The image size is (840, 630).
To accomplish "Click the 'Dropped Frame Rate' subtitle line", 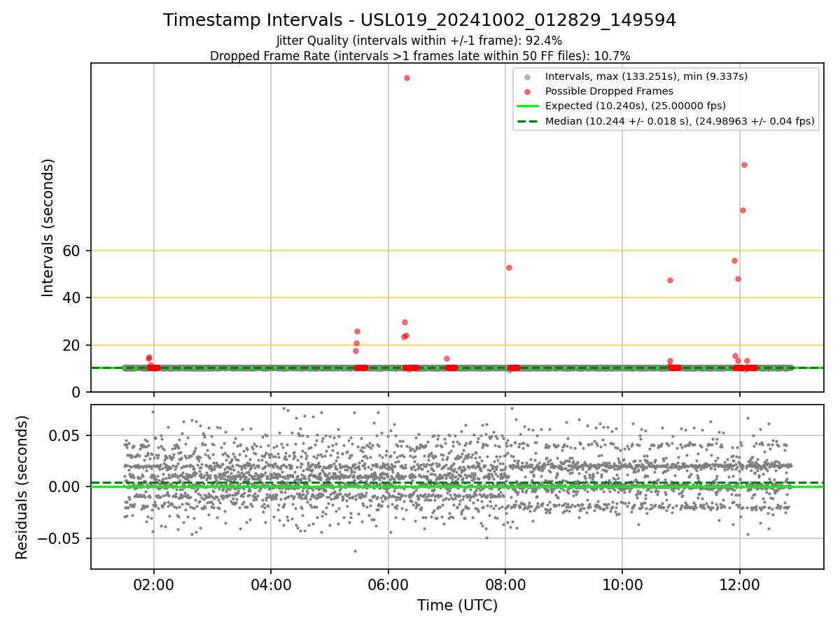I will 419,56.
